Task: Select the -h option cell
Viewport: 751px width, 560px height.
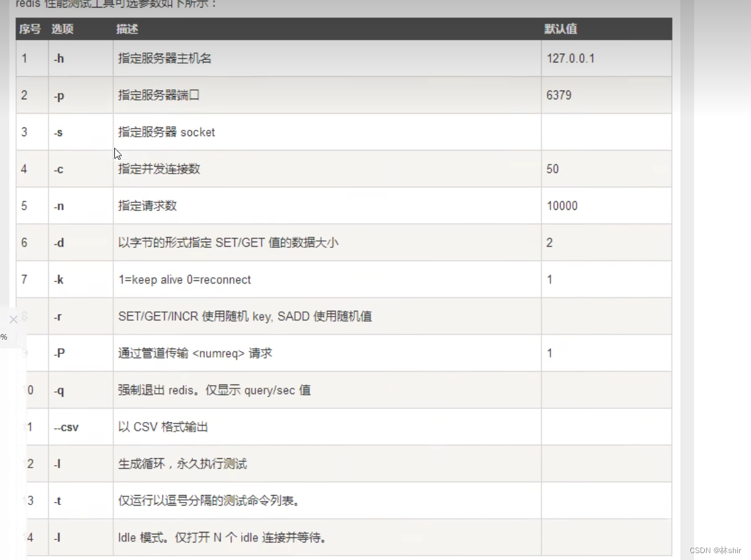Action: (x=81, y=59)
